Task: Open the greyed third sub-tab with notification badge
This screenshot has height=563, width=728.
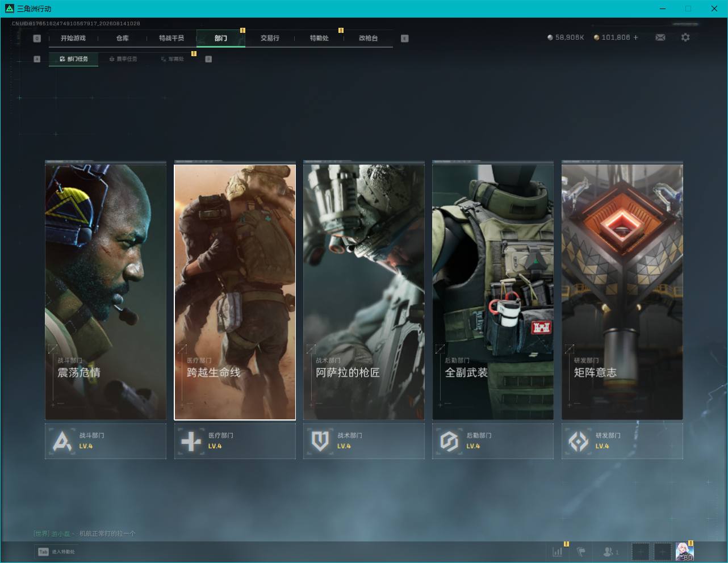Action: [x=172, y=59]
